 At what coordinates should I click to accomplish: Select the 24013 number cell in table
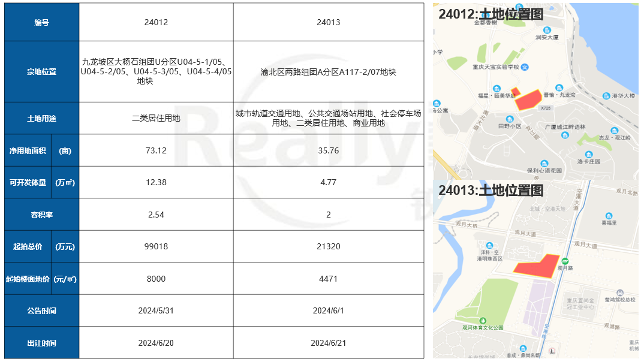tap(329, 22)
